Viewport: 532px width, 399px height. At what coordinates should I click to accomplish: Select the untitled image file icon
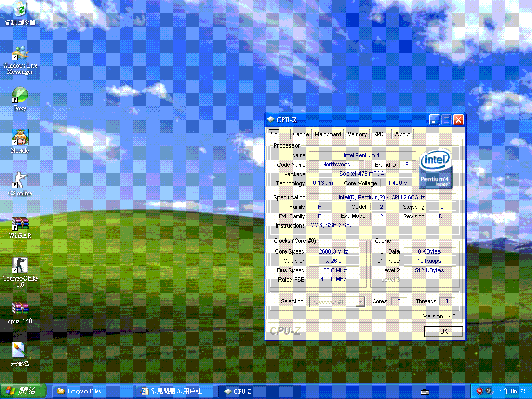(x=20, y=351)
